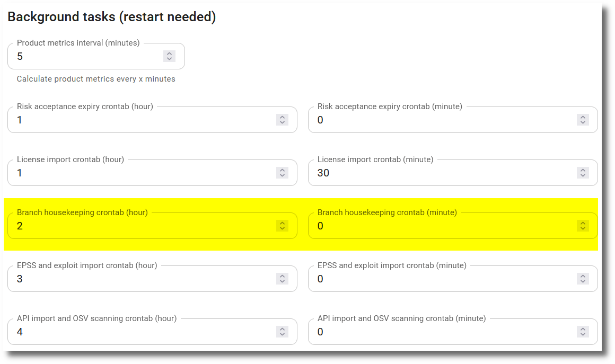The height and width of the screenshot is (364, 615).
Task: Click the API import hour spinner up arrow
Action: pyautogui.click(x=282, y=329)
